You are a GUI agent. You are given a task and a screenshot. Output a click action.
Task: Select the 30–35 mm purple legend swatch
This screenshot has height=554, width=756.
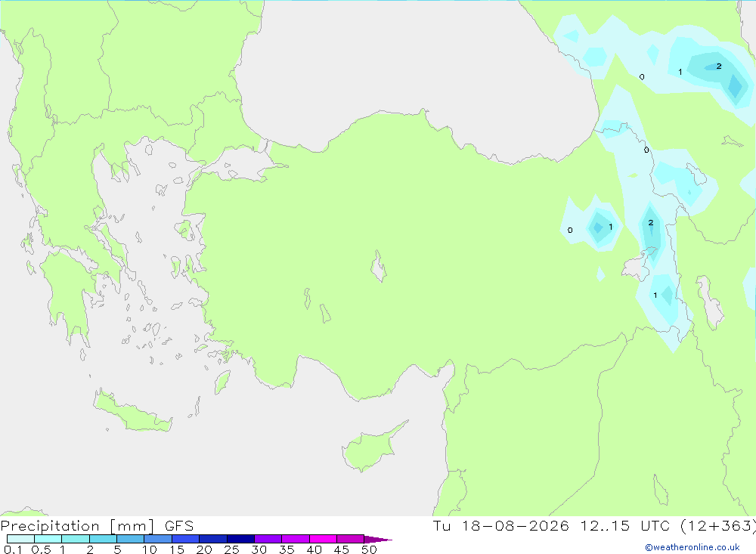(268, 539)
